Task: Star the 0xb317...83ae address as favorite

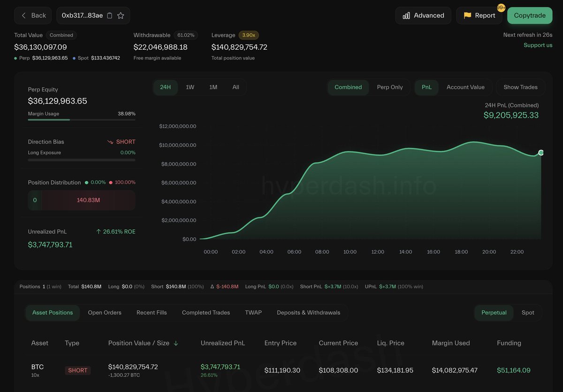Action: click(121, 15)
